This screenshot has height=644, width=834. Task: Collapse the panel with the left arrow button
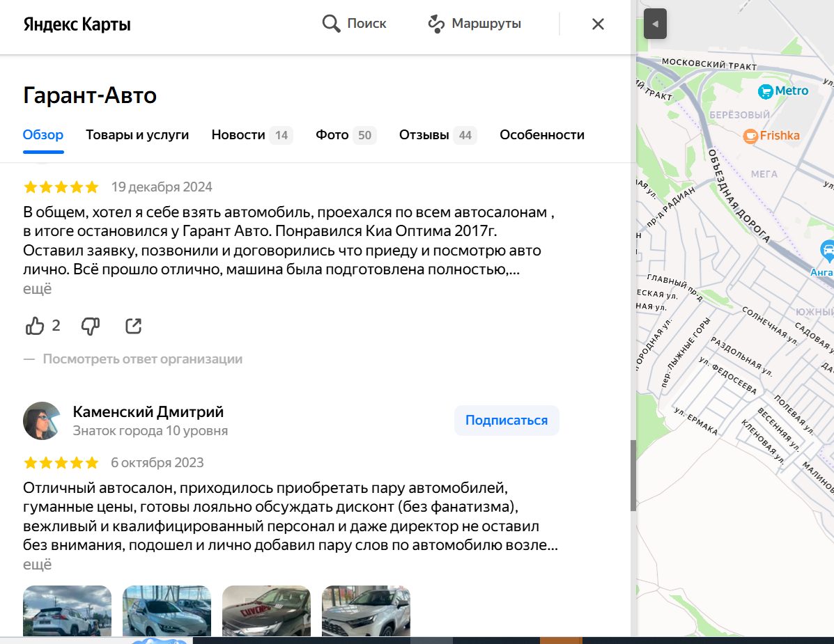click(x=654, y=23)
